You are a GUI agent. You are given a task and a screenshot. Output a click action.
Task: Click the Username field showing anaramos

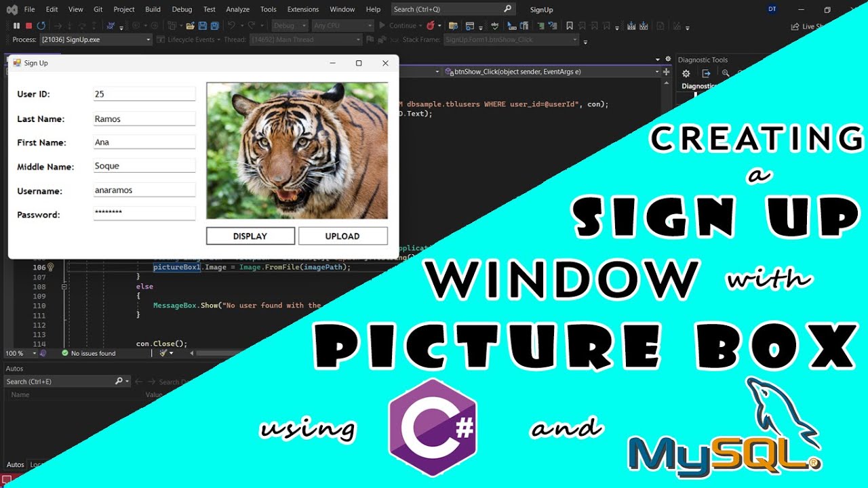pos(144,190)
